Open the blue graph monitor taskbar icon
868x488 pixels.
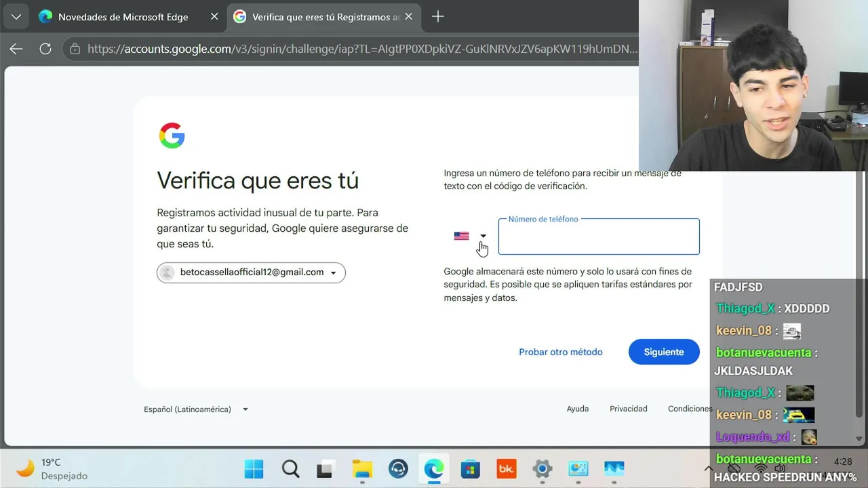click(x=614, y=468)
